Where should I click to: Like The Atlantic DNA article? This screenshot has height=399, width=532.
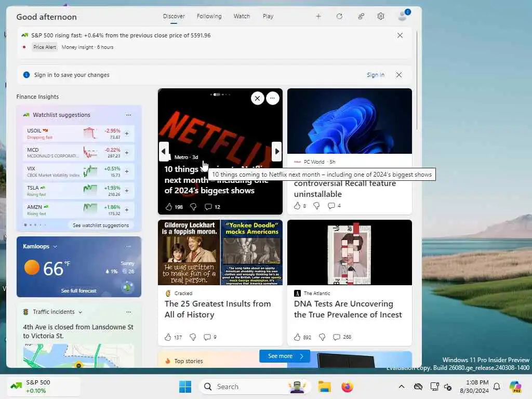point(297,337)
